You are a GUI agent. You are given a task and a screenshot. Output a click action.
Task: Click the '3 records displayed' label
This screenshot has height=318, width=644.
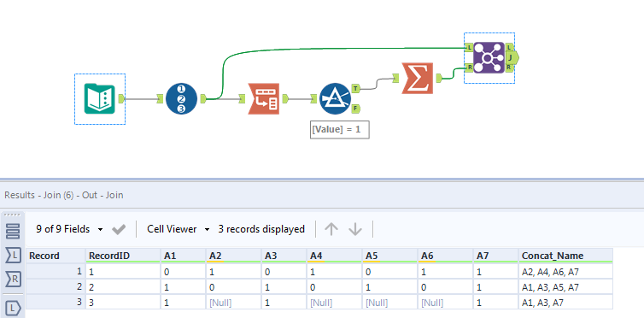[x=261, y=229]
